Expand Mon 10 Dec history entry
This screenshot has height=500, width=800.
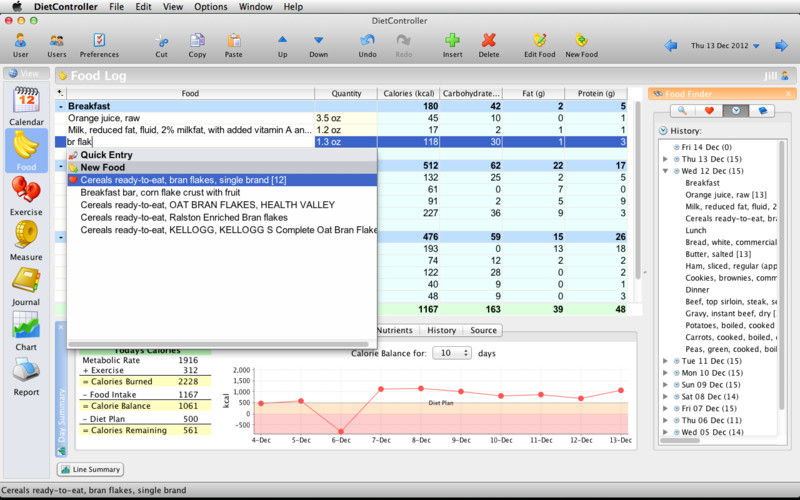(665, 372)
